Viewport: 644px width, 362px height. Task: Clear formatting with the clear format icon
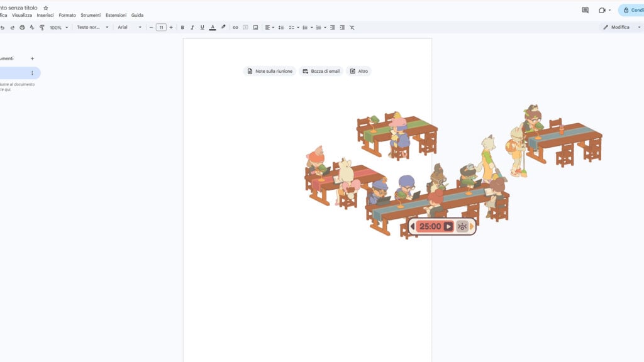point(352,27)
